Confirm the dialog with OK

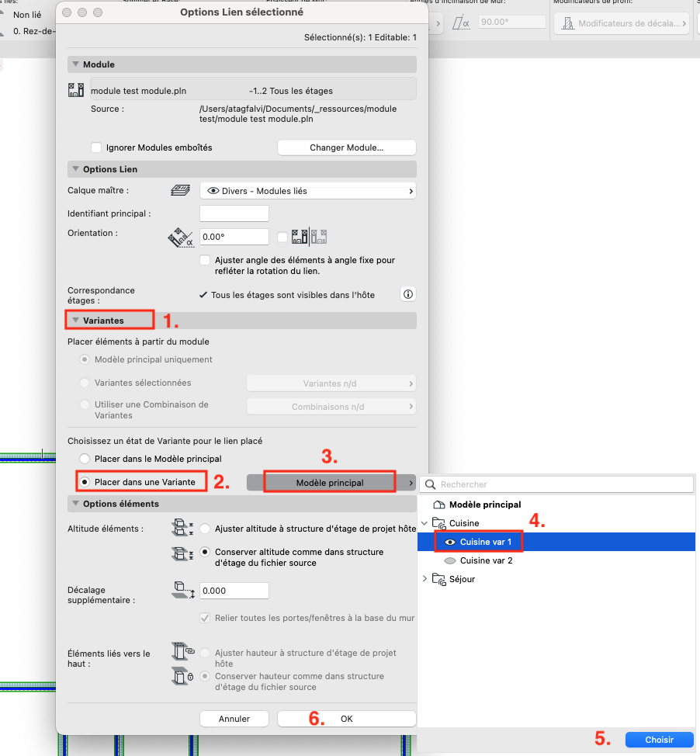[347, 719]
